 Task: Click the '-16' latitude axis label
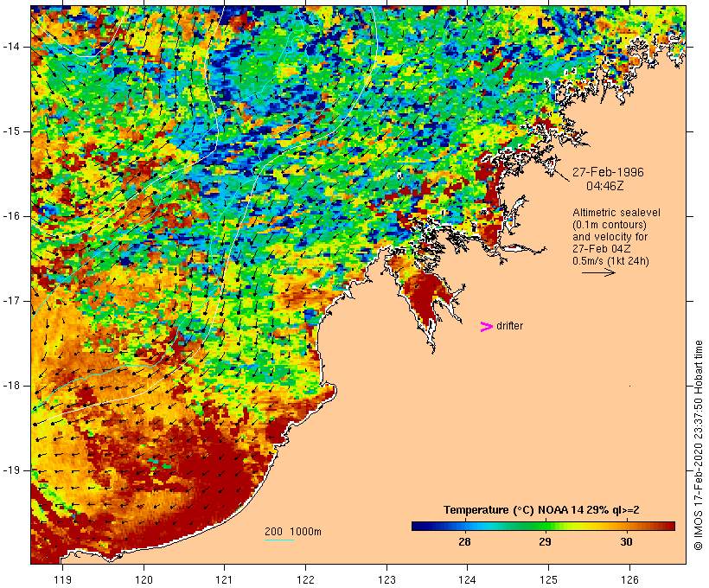(10, 216)
